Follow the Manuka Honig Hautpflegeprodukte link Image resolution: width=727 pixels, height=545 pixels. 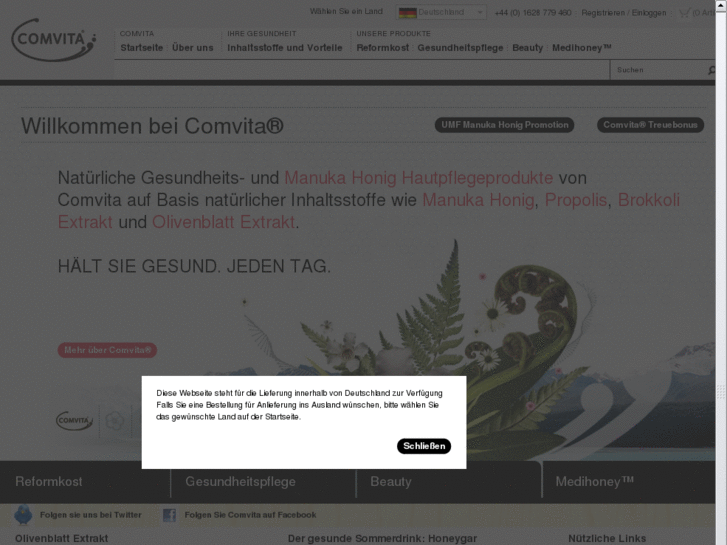[418, 178]
